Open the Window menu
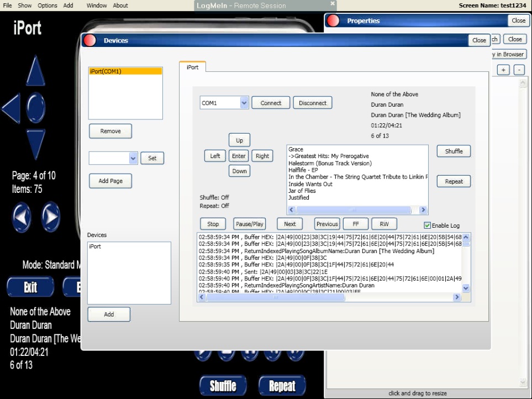 [x=96, y=6]
